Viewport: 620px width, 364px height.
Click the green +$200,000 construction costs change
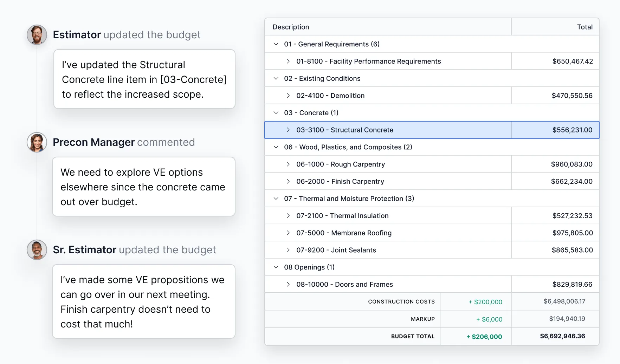click(485, 301)
